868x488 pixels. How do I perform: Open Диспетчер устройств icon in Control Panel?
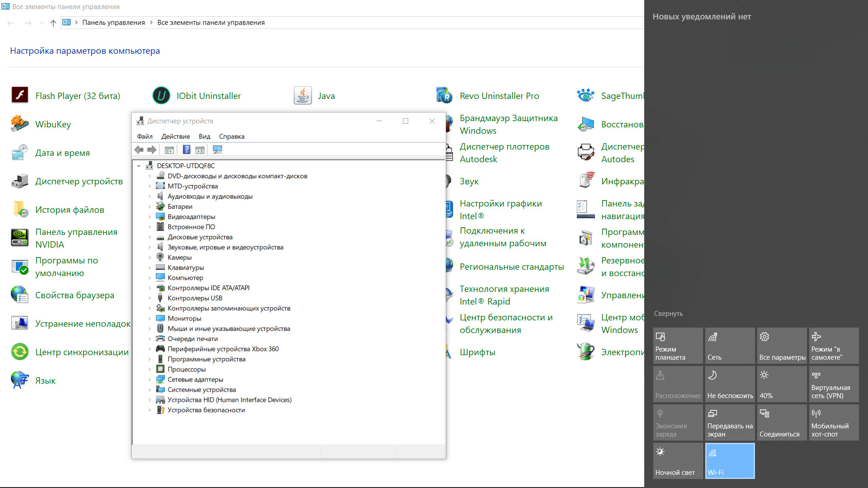(20, 181)
